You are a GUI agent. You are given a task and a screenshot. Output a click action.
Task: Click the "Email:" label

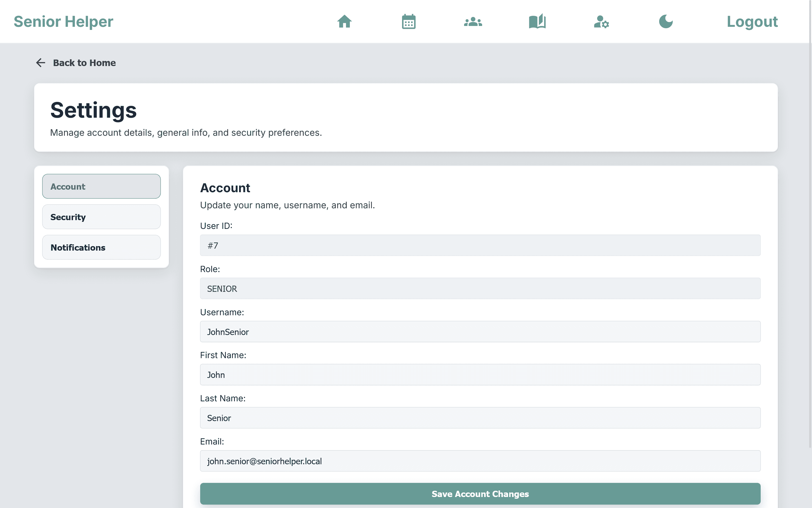click(212, 441)
